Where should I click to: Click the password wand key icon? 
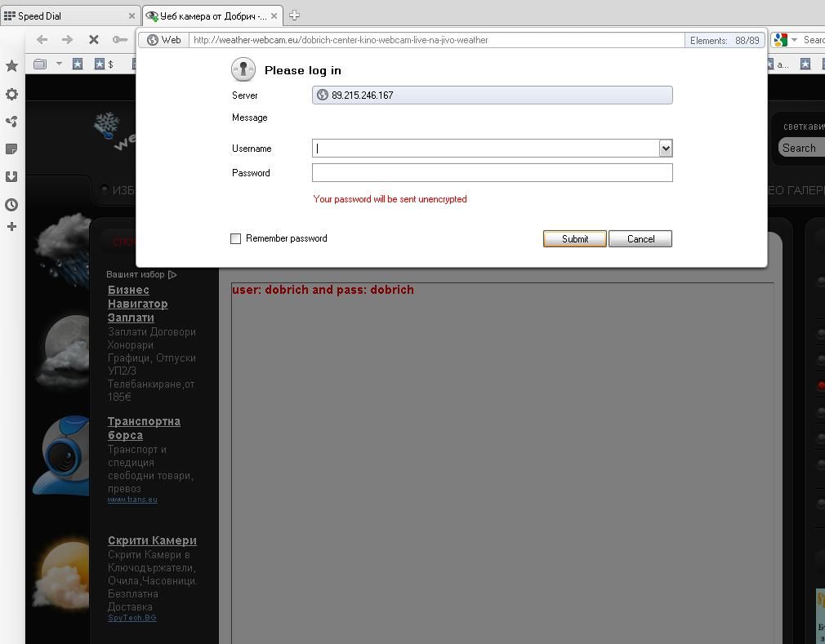120,39
